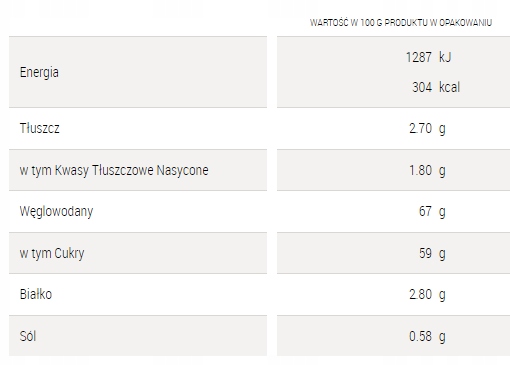Click the g unit beside Tłuszcz value
Image resolution: width=510 pixels, height=365 pixels.
click(442, 129)
